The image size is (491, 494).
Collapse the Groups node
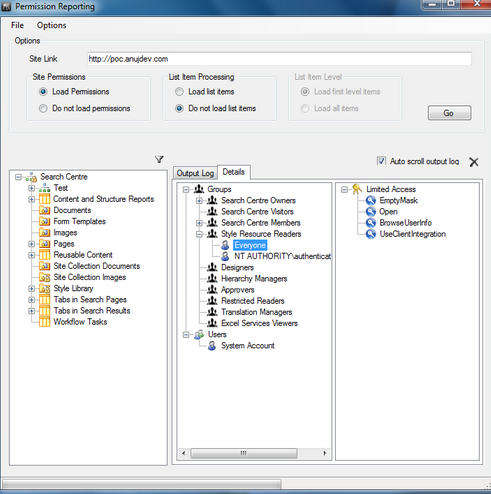(x=186, y=189)
